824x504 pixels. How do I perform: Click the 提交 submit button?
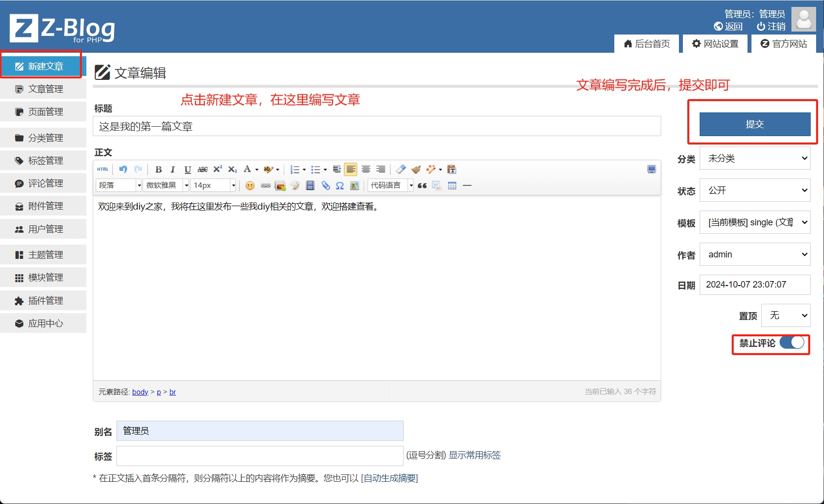click(754, 124)
